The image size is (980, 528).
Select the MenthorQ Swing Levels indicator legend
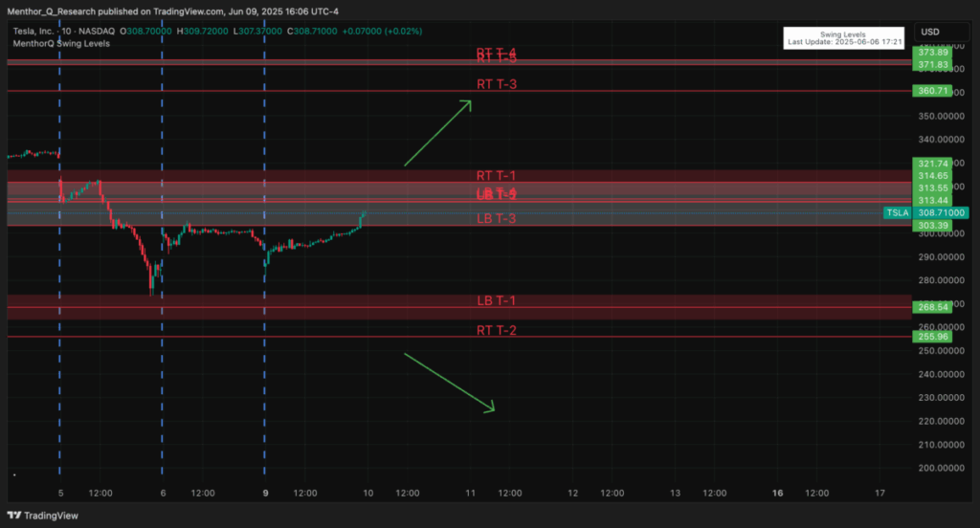click(x=61, y=44)
